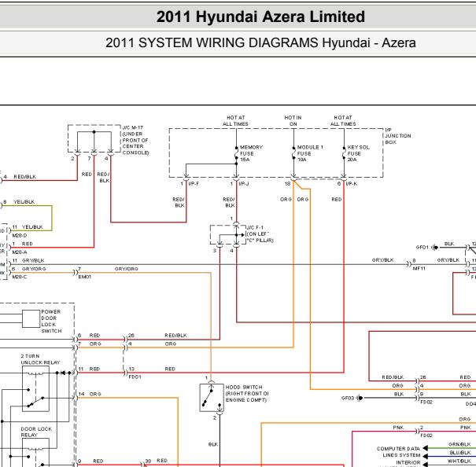Click the GRN/BLK data line arrowhead
Screen dimensions: 476x467
(x=426, y=448)
